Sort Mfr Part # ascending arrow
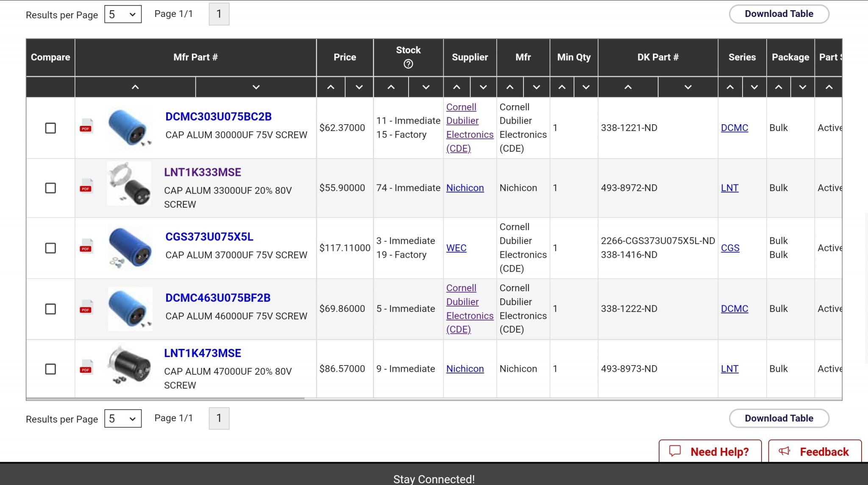The width and height of the screenshot is (868, 485). pyautogui.click(x=135, y=87)
